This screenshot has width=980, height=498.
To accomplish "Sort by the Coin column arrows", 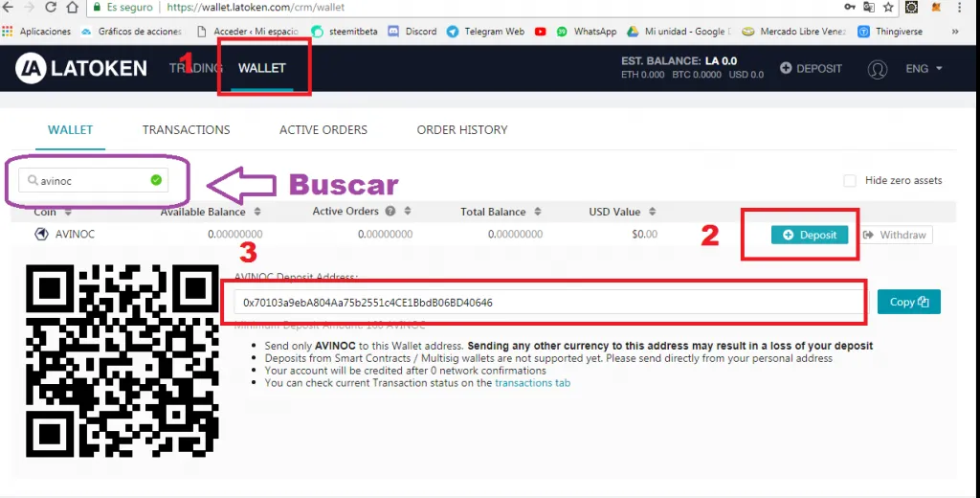I will tap(68, 212).
